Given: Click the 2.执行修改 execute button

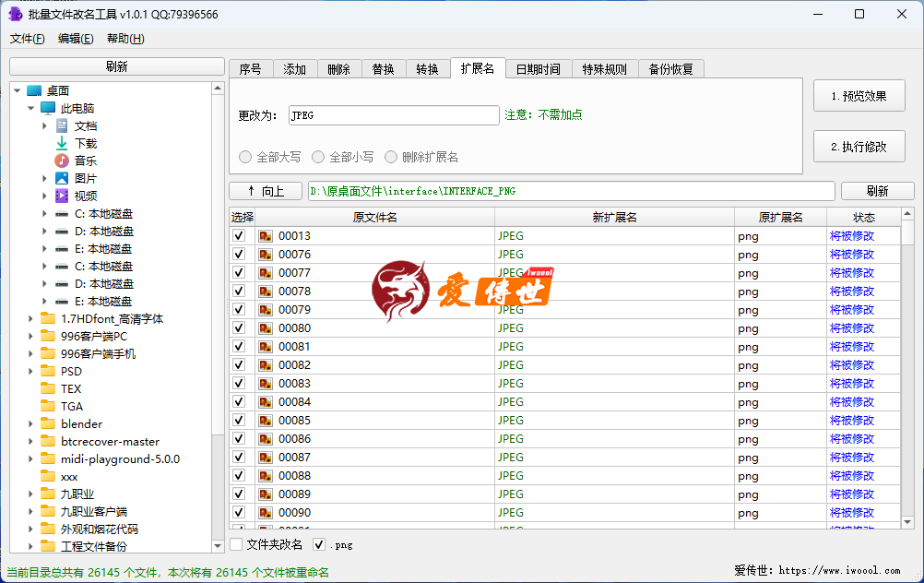Looking at the screenshot, I should (x=859, y=146).
